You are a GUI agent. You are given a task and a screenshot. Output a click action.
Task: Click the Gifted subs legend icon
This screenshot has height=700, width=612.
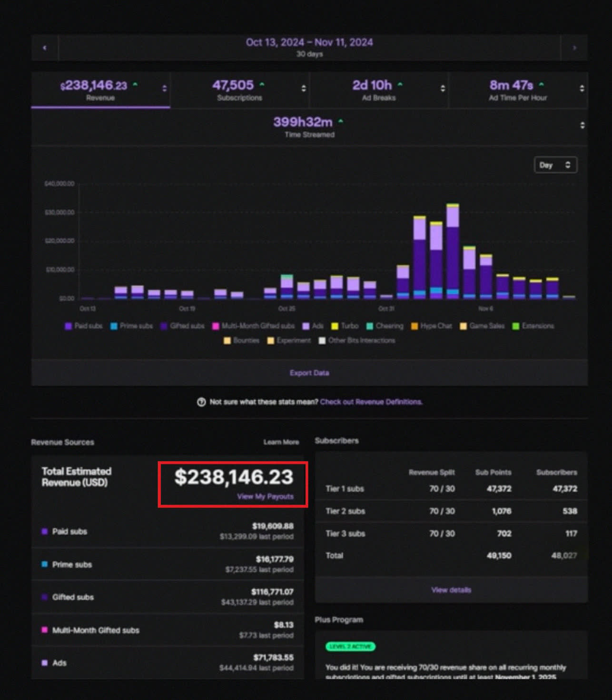click(164, 326)
